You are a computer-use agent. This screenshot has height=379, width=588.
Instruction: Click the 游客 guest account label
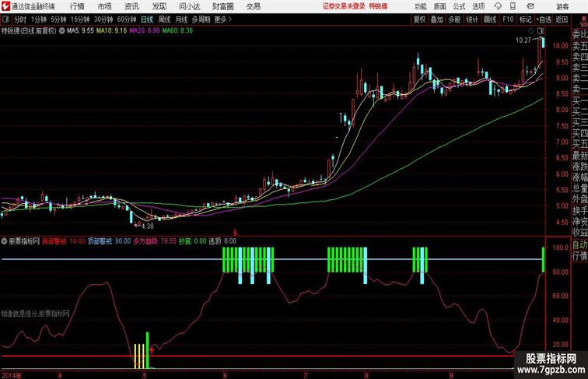pyautogui.click(x=562, y=6)
